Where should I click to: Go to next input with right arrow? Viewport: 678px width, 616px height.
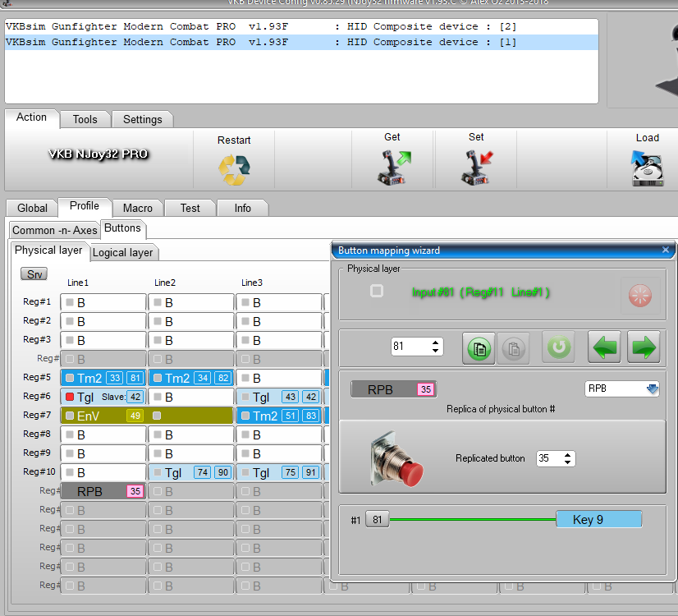click(644, 347)
